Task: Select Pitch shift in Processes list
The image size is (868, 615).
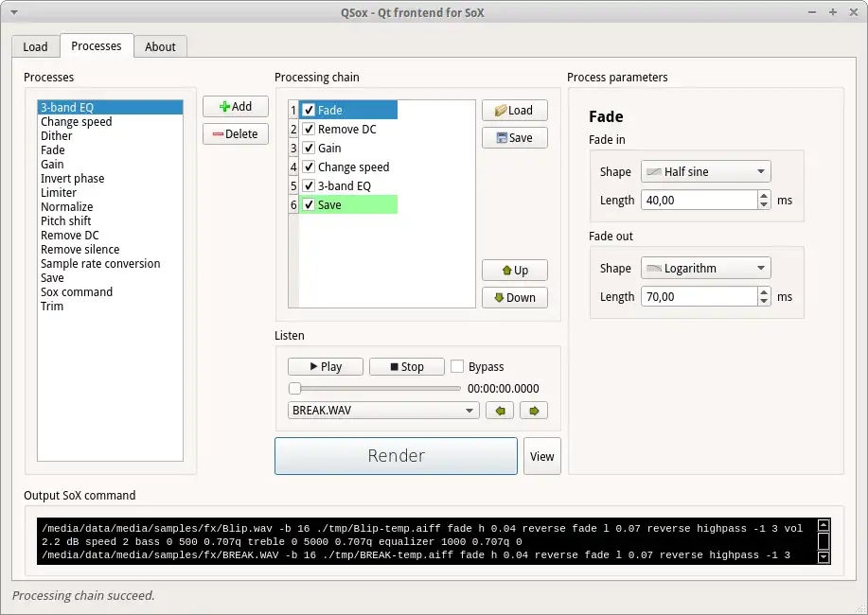Action: pos(110,220)
